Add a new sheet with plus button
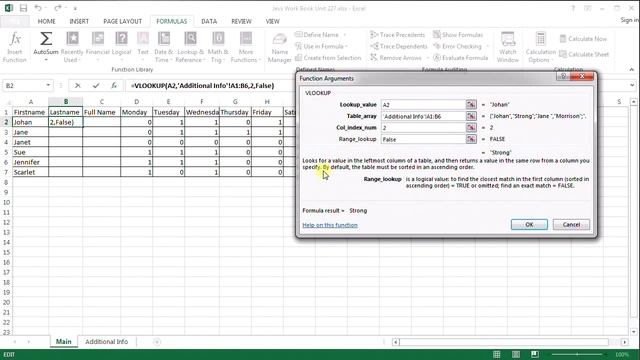This screenshot has width=640, height=360. point(157,342)
